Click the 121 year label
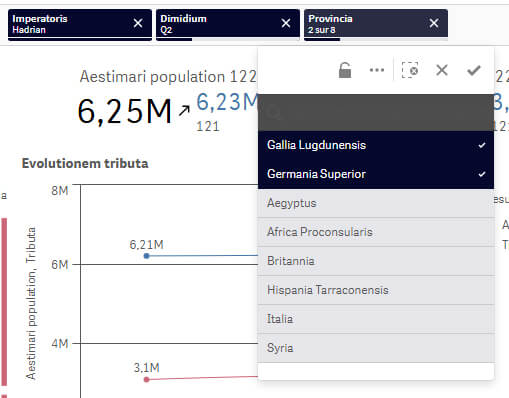The image size is (509, 398). [x=208, y=127]
